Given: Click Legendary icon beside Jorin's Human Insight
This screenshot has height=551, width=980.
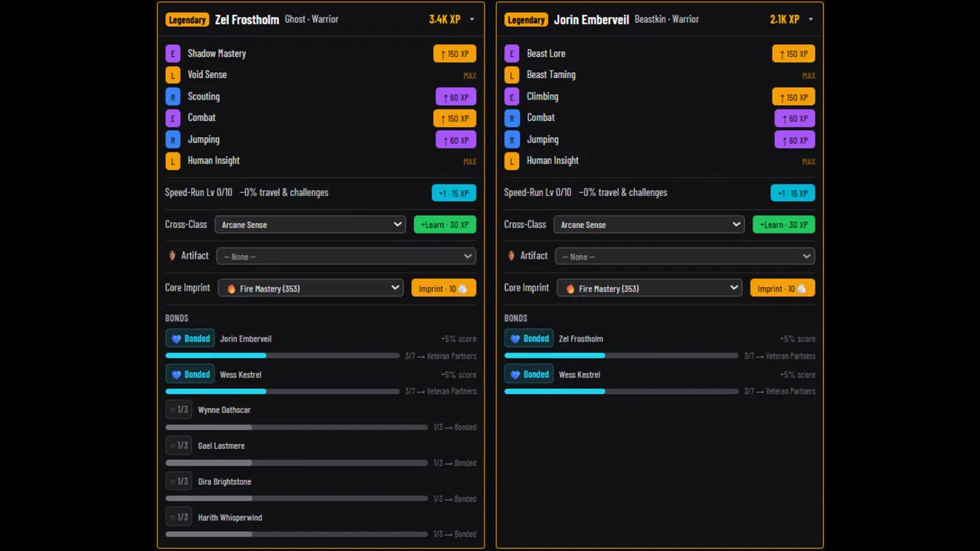Looking at the screenshot, I should [511, 161].
